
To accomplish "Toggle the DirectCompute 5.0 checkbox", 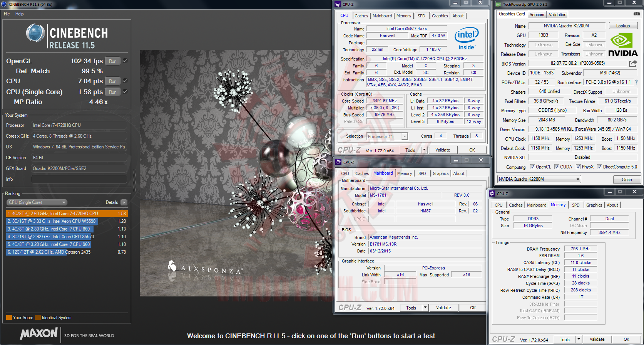I will (599, 167).
